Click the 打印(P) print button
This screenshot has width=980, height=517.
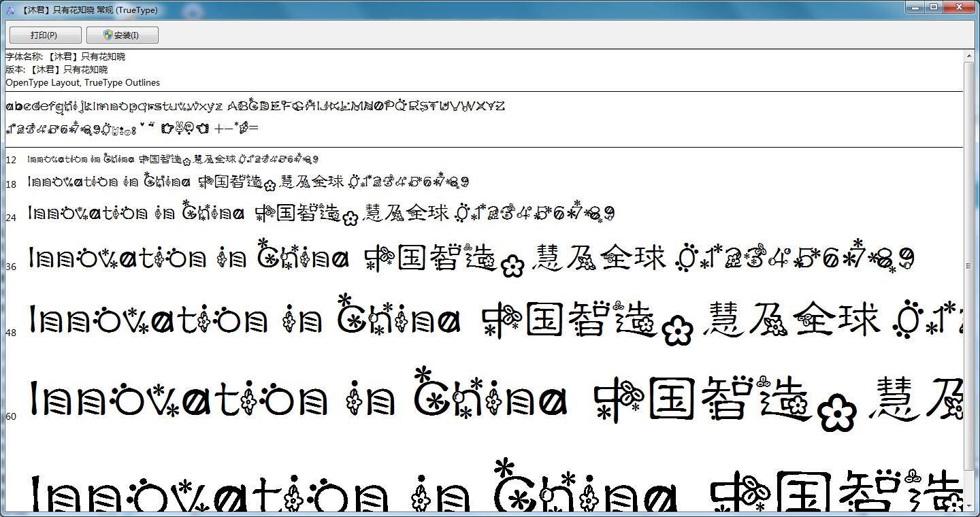pyautogui.click(x=45, y=35)
